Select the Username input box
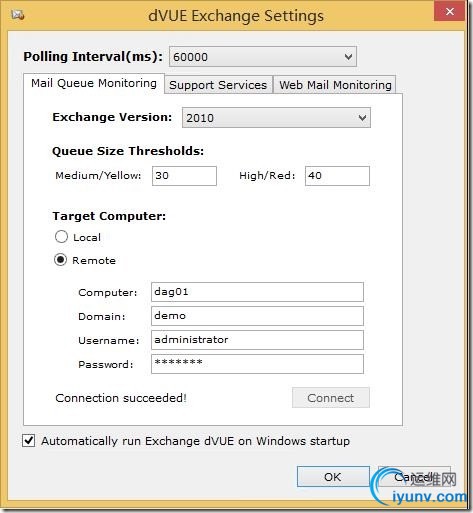This screenshot has height=513, width=473. click(x=257, y=340)
